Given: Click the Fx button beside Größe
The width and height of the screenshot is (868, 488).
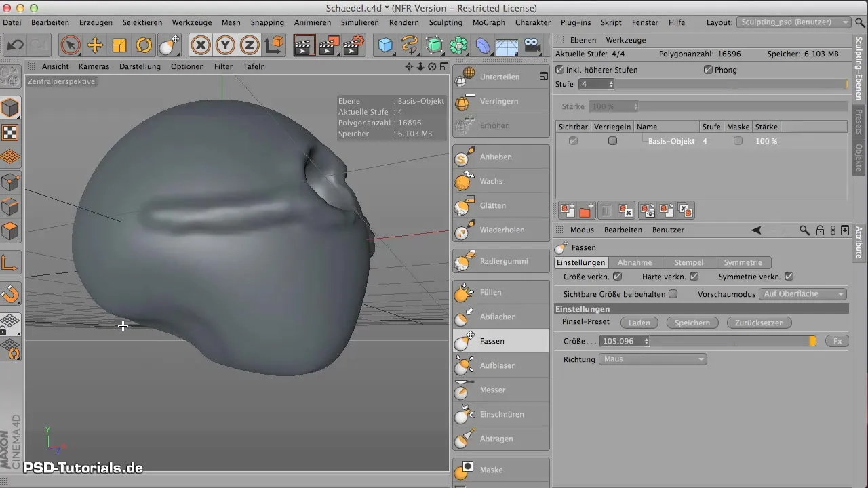Looking at the screenshot, I should (x=837, y=342).
